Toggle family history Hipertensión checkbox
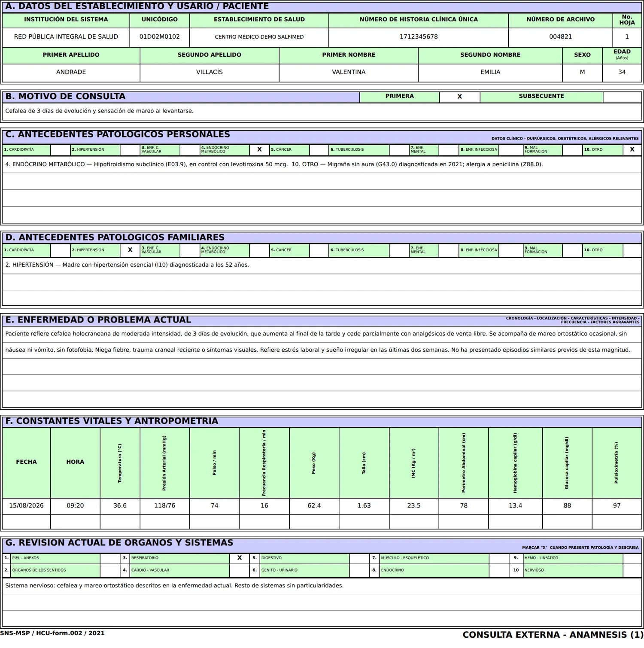This screenshot has width=644, height=648. [x=130, y=250]
